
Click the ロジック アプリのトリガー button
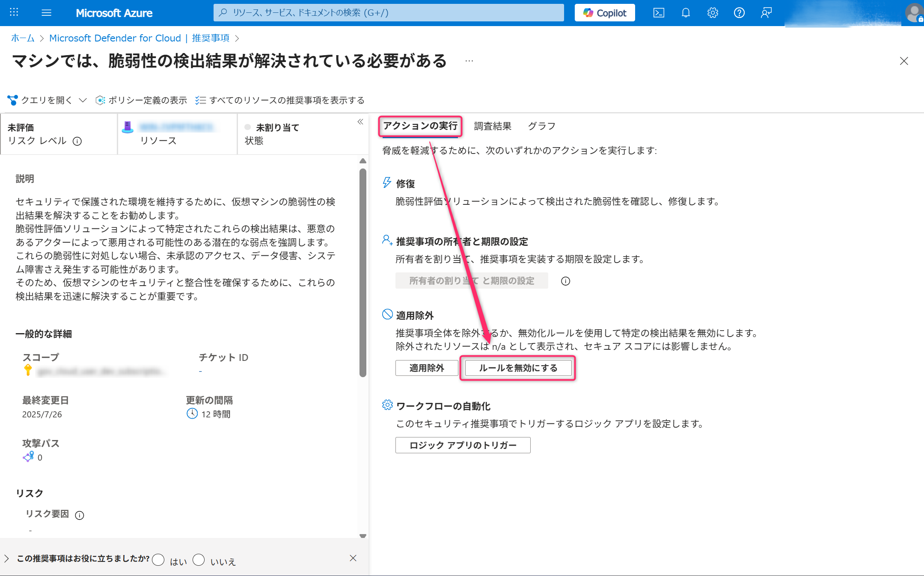click(x=463, y=445)
